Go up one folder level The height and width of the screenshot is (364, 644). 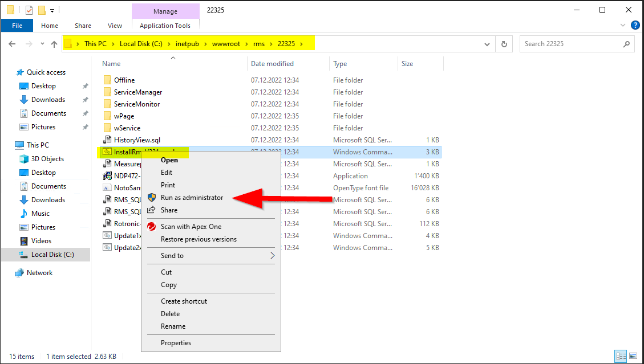pos(54,44)
